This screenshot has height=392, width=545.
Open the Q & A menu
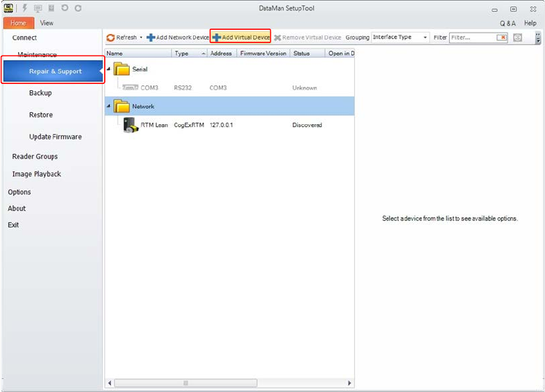click(508, 24)
